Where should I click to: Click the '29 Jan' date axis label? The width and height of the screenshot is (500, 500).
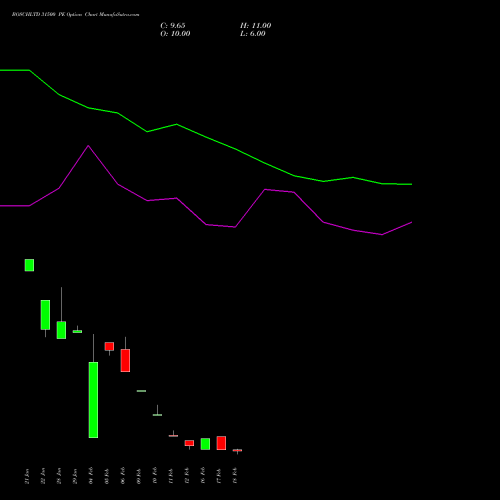(75, 476)
